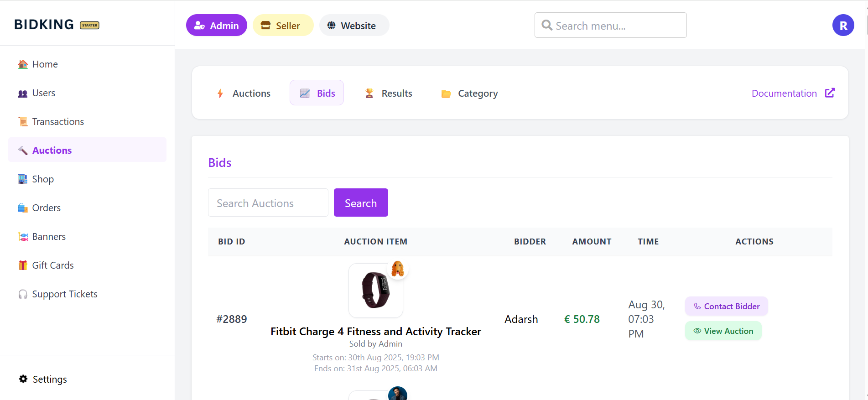Open the Auctions tab with lightning icon
Viewport: 868px width, 400px height.
(244, 94)
